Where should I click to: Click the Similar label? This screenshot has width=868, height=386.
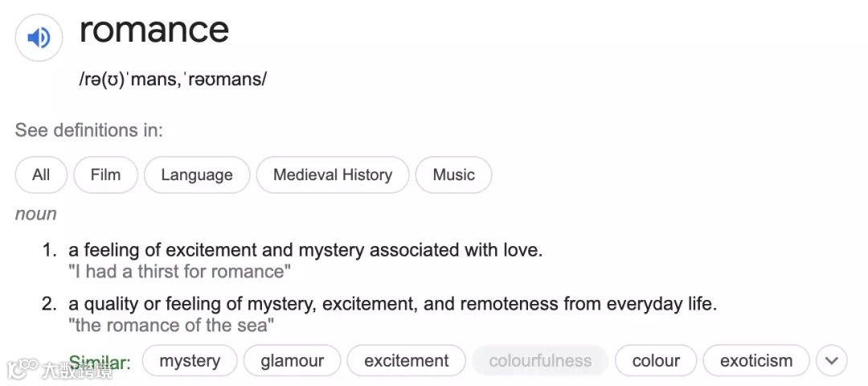click(100, 363)
